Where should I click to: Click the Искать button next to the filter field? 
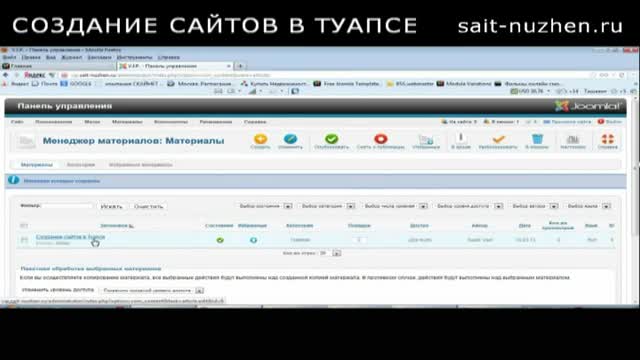[111, 207]
